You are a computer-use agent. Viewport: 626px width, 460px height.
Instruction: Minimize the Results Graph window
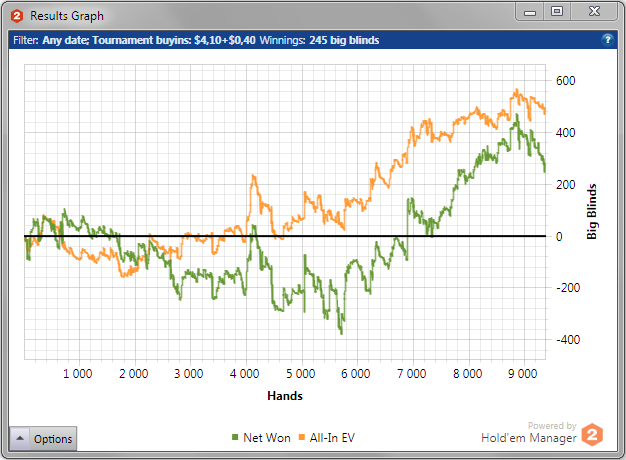pos(530,12)
